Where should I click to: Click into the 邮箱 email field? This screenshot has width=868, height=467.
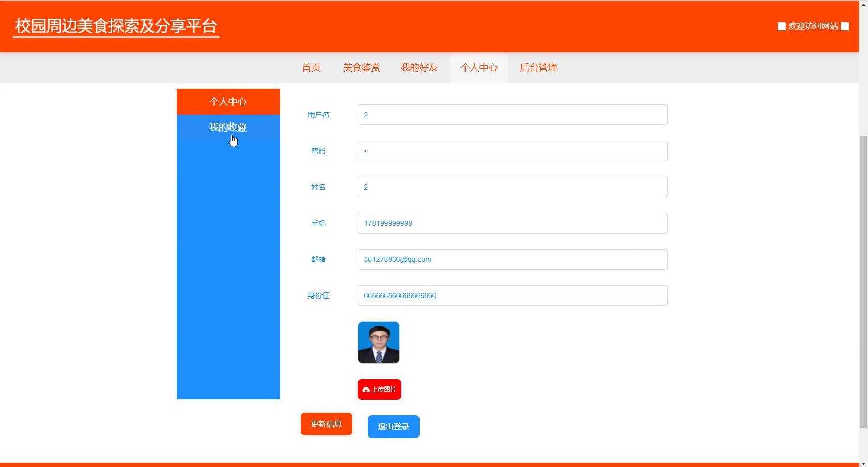coord(512,259)
